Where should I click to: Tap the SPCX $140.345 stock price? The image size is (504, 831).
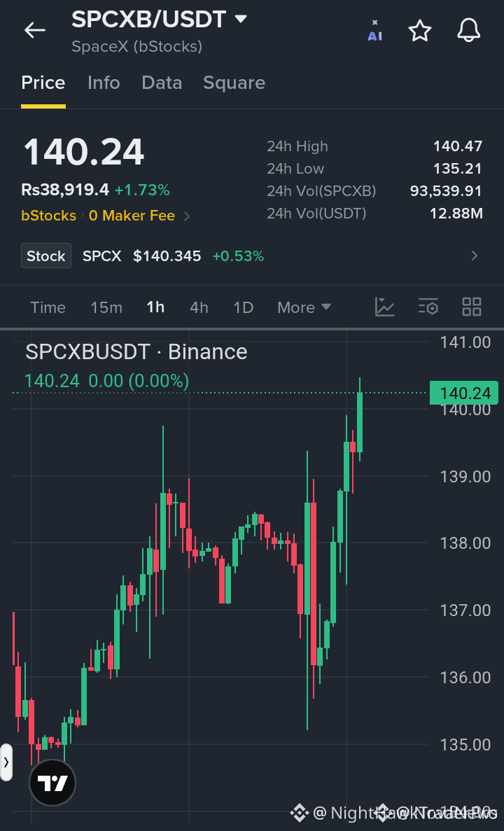(142, 256)
